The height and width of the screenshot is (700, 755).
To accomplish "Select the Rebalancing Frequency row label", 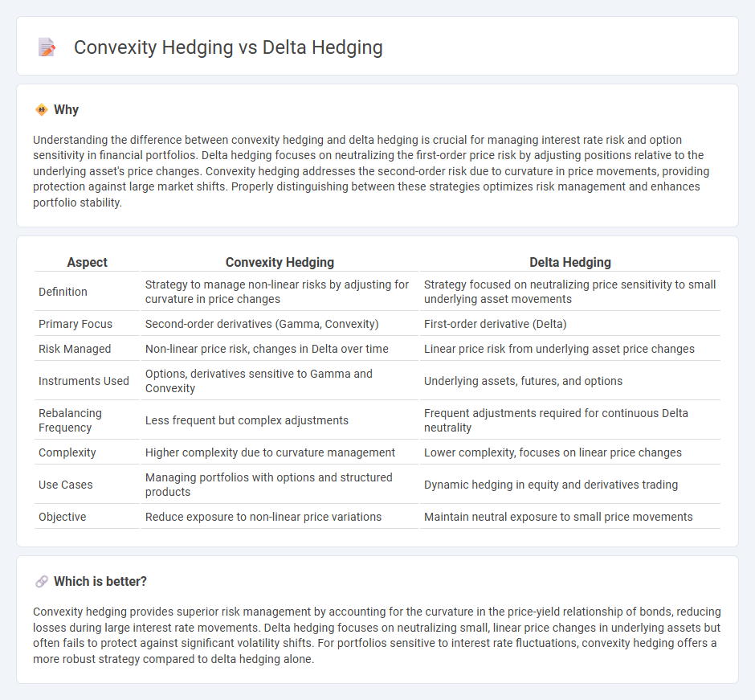I will pos(71,420).
